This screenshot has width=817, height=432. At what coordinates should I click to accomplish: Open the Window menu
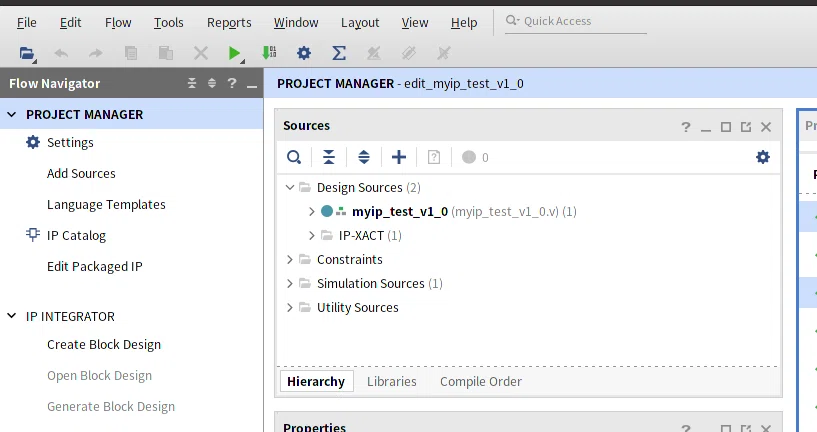[296, 22]
